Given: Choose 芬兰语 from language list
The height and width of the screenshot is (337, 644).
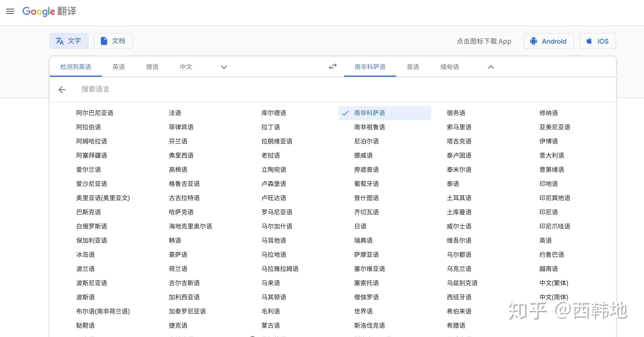Looking at the screenshot, I should click(x=178, y=141).
